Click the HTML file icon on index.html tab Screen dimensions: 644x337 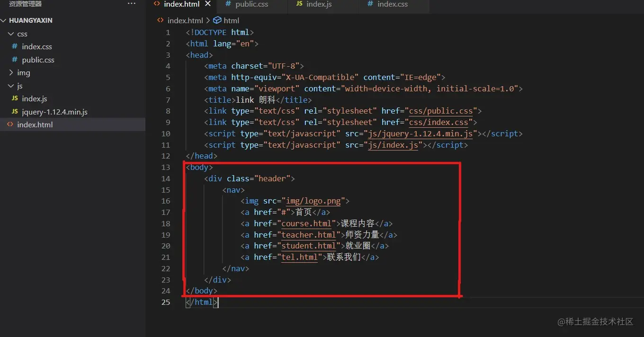pos(157,4)
